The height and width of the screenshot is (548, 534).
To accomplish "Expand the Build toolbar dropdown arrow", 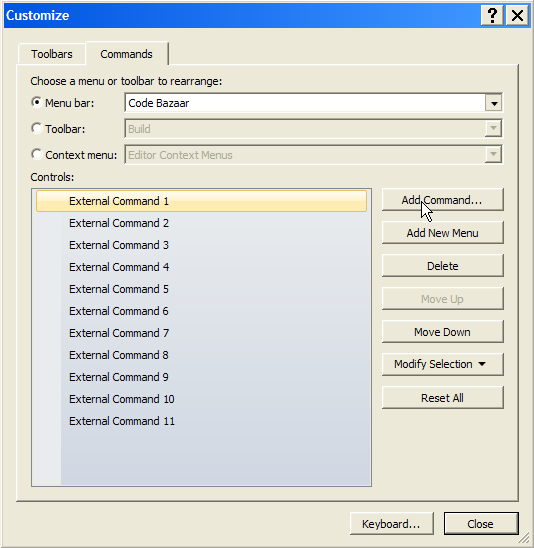I will click(x=493, y=129).
